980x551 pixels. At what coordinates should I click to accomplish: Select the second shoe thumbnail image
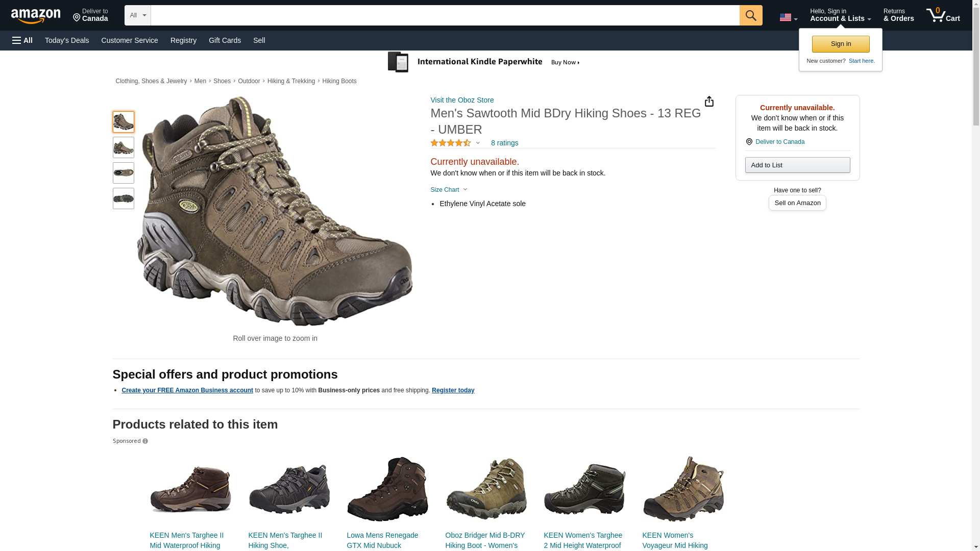(124, 147)
